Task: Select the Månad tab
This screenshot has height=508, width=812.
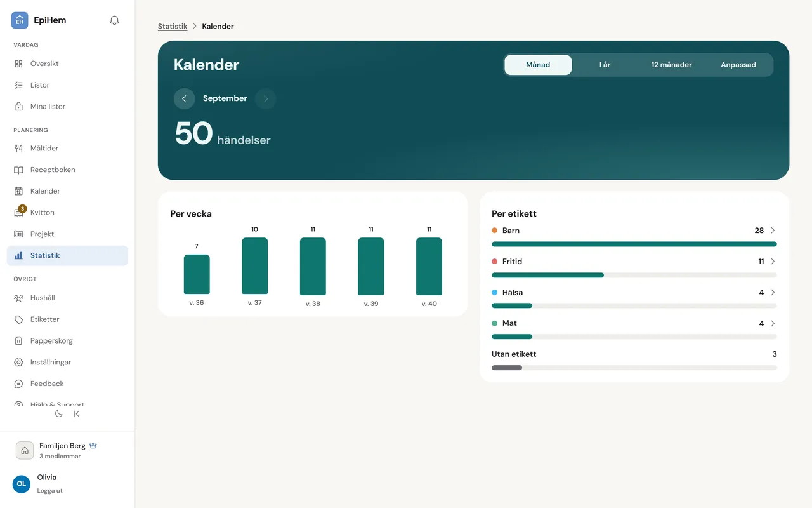Action: point(538,65)
